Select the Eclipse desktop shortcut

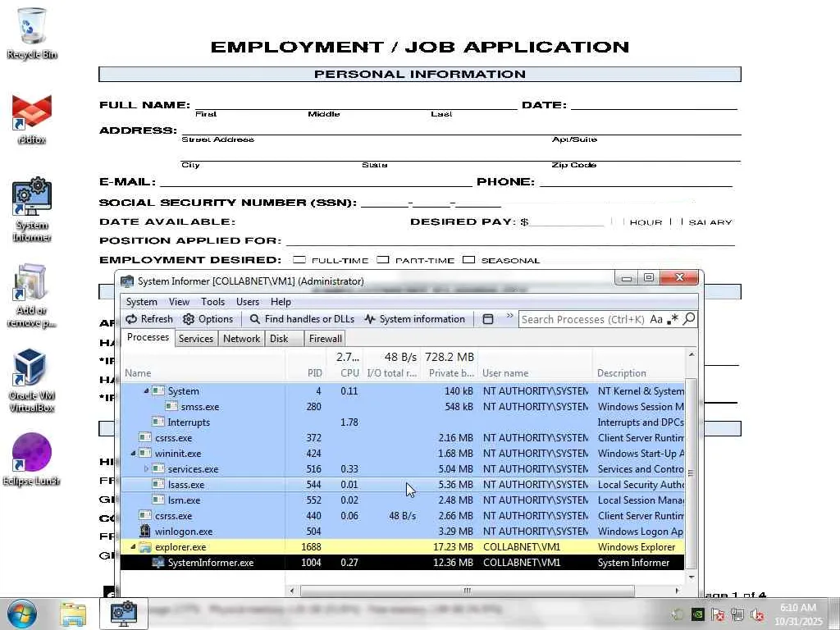click(x=32, y=459)
